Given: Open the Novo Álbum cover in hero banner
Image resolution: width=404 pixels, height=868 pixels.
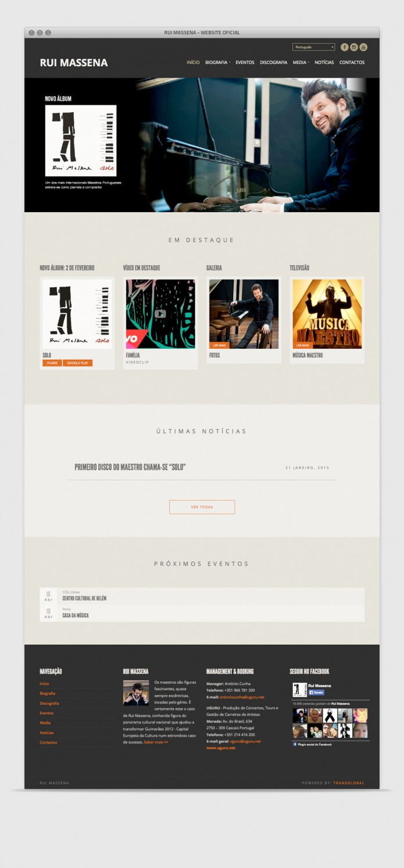Looking at the screenshot, I should tap(81, 141).
